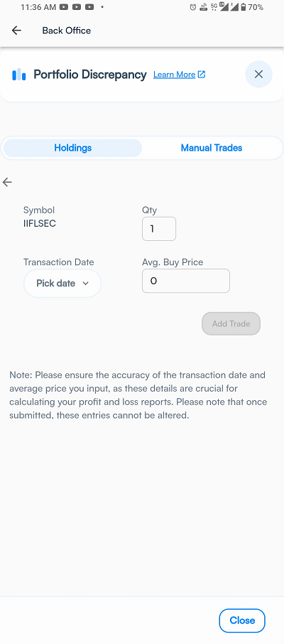Tap the alarm clock status icon
Viewport: 284px width, 644px height.
coord(193,7)
